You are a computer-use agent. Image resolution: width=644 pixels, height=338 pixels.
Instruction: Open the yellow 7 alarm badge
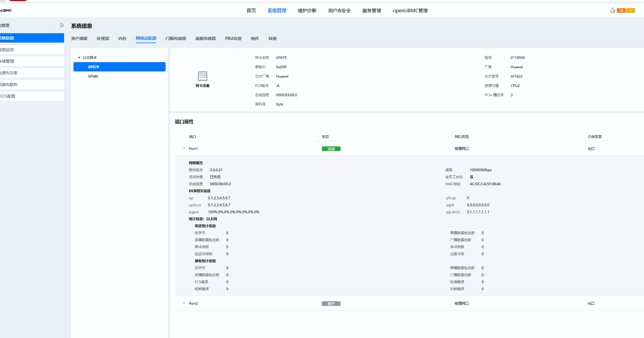(630, 11)
